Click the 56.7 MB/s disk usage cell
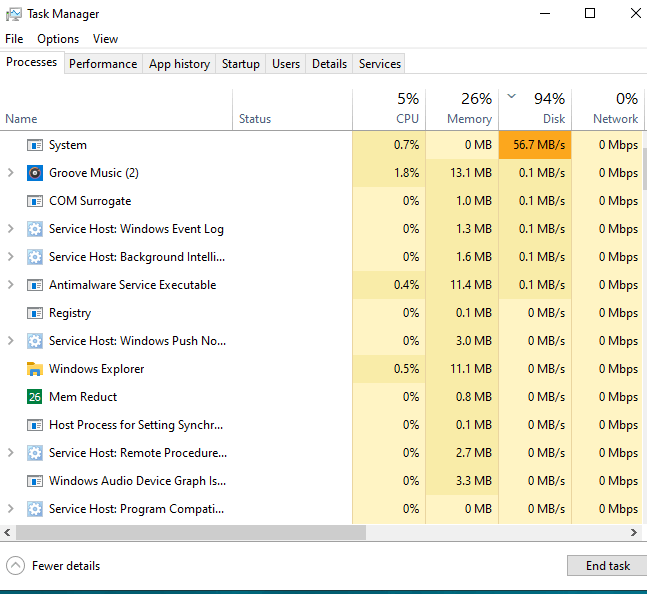The image size is (647, 594). coord(535,145)
